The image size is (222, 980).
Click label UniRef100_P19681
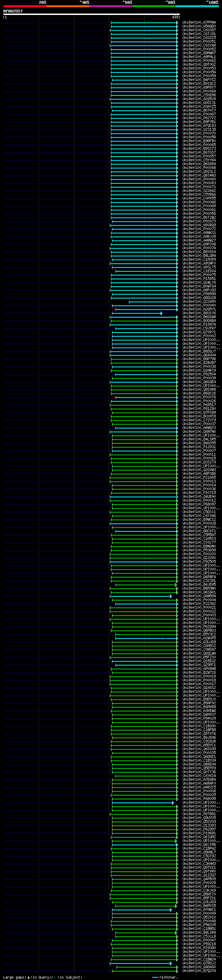tap(199, 833)
